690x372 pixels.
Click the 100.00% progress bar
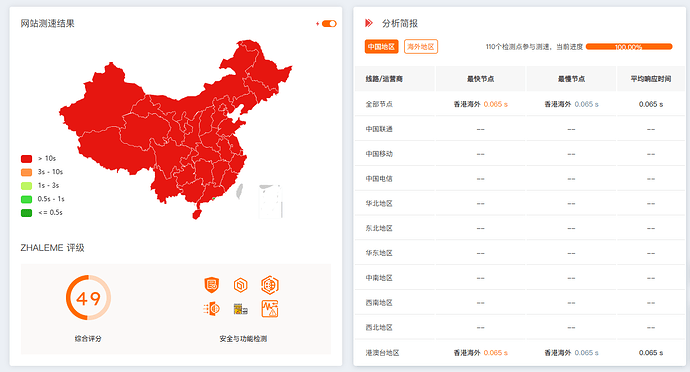(x=629, y=47)
